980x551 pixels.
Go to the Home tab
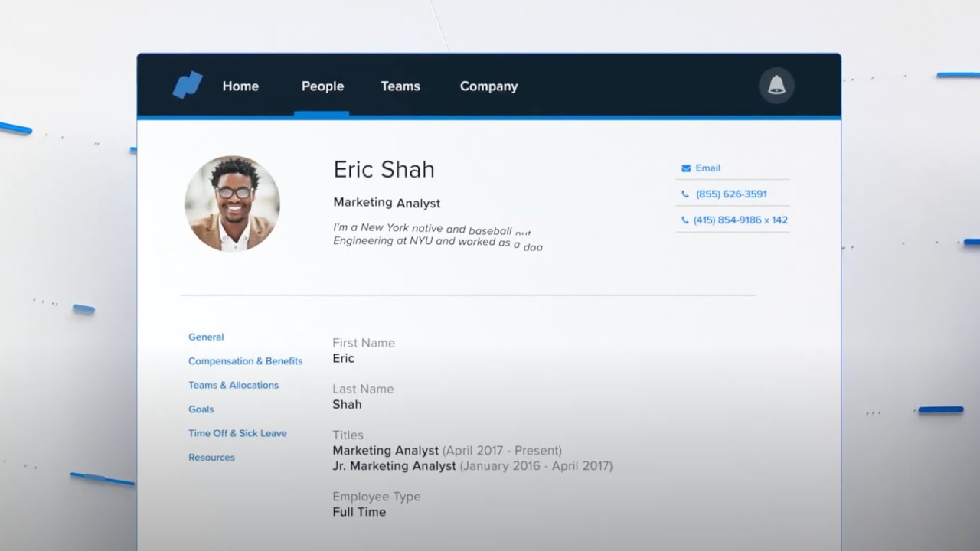tap(240, 86)
